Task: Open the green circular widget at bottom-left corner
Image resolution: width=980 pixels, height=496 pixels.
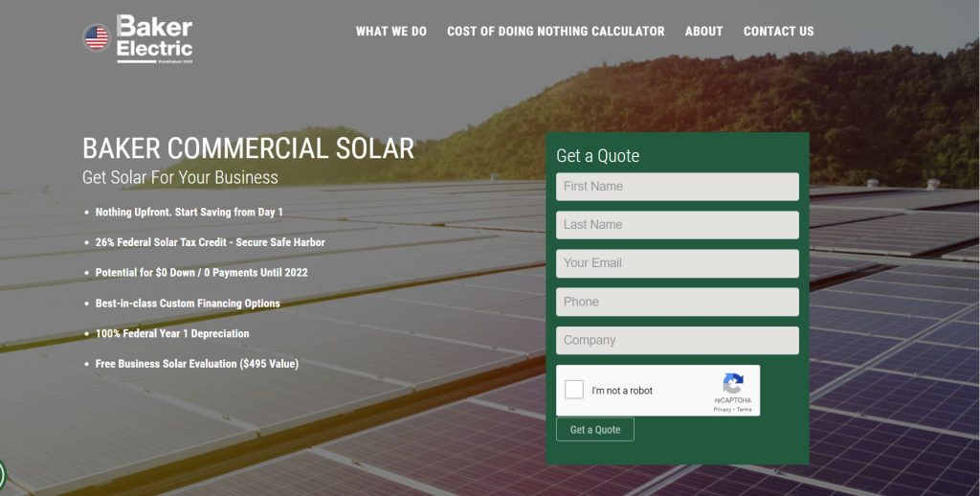Action: 2,475
